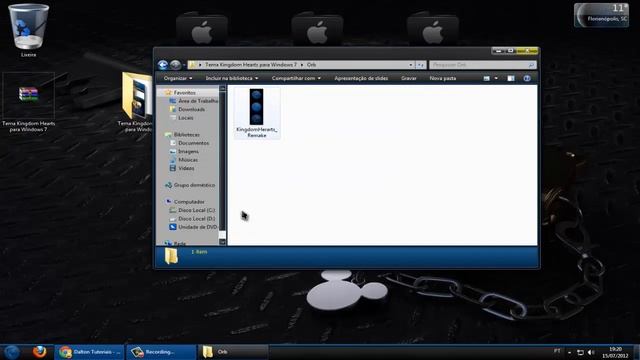Select Tema Kingdom Hearts para Windows 7 breadcrumb

251,65
